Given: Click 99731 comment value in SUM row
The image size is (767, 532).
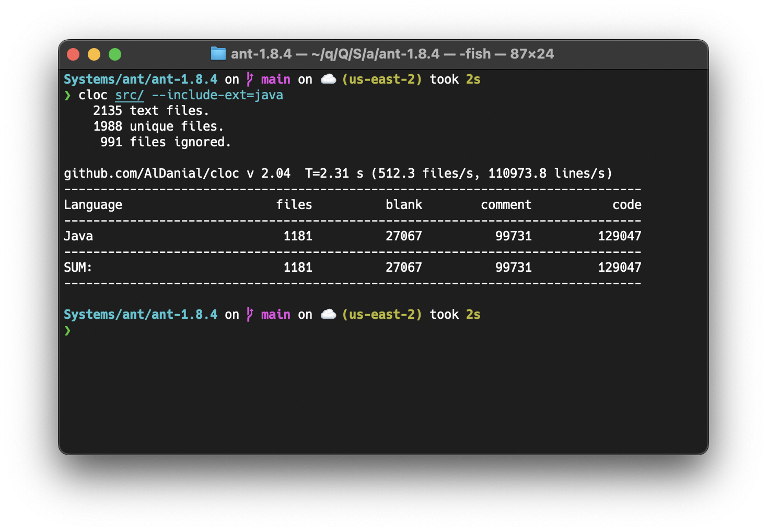Looking at the screenshot, I should tap(514, 268).
